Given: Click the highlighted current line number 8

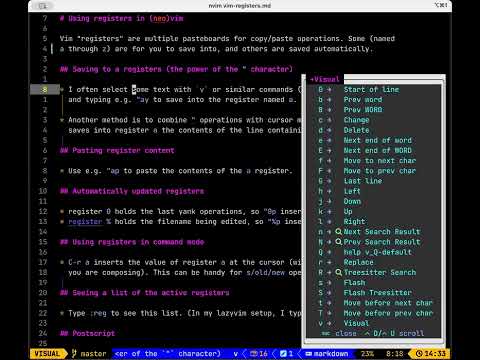Looking at the screenshot, I should pos(44,89).
